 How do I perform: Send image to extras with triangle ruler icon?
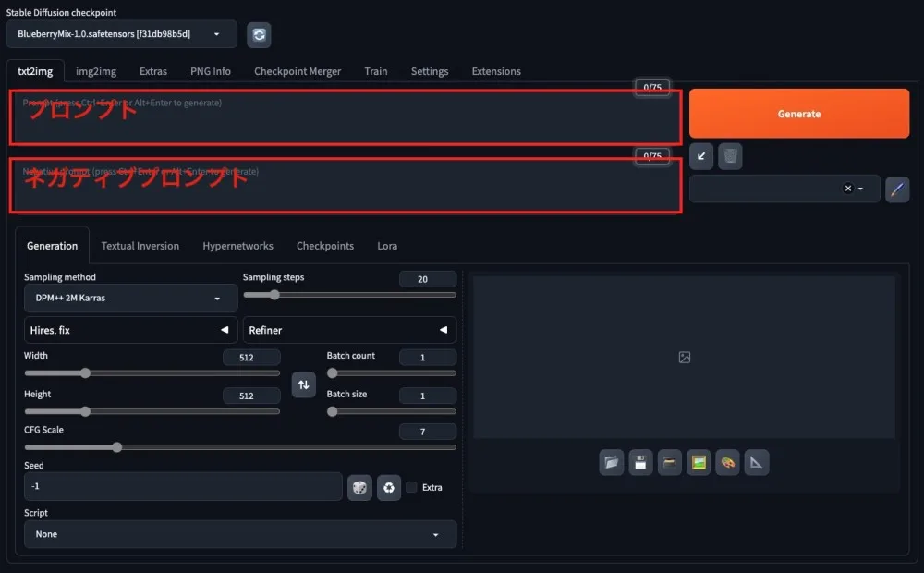[757, 463]
